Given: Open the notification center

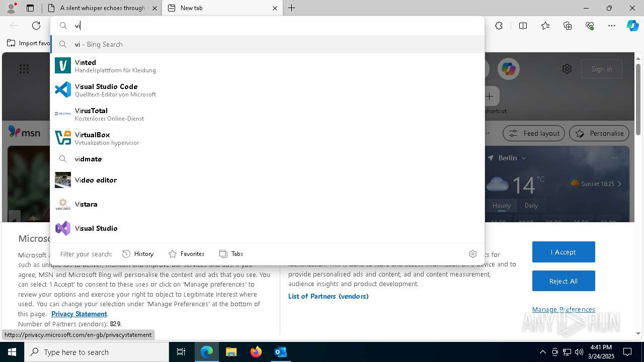Looking at the screenshot, I should point(627,352).
